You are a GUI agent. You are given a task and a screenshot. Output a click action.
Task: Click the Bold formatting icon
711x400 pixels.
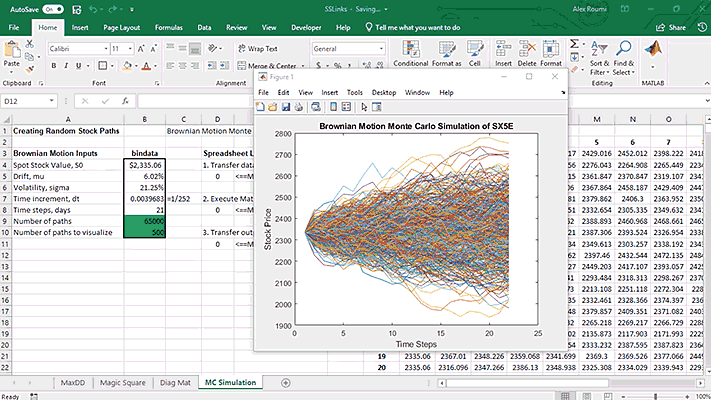[53, 64]
